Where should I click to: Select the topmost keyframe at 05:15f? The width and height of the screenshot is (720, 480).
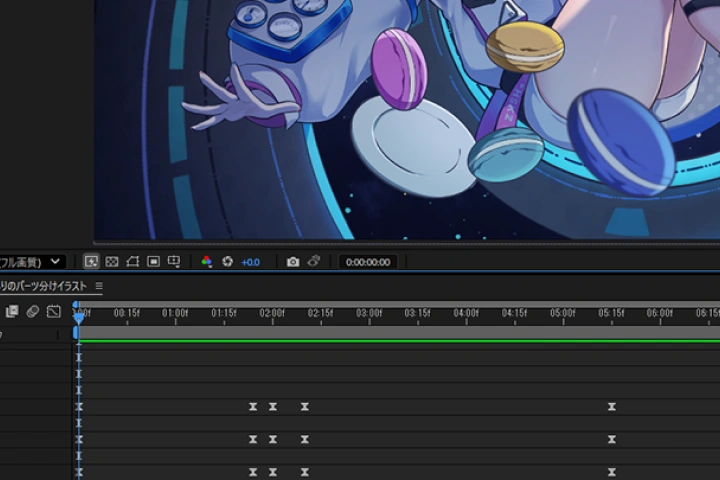coord(612,407)
